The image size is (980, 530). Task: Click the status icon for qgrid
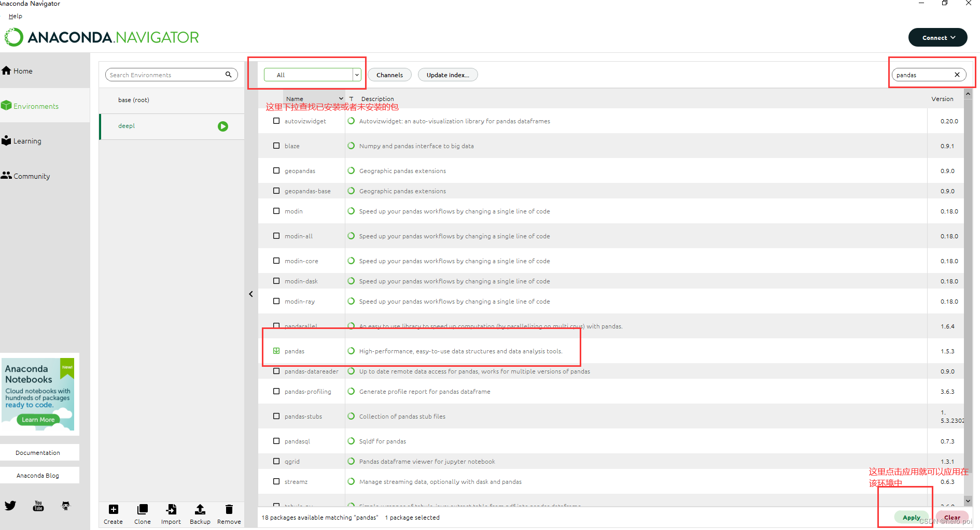[x=351, y=461]
